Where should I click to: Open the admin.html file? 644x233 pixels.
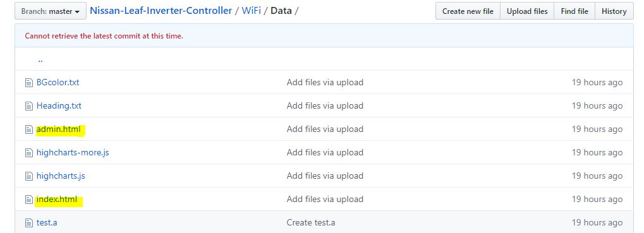(58, 129)
